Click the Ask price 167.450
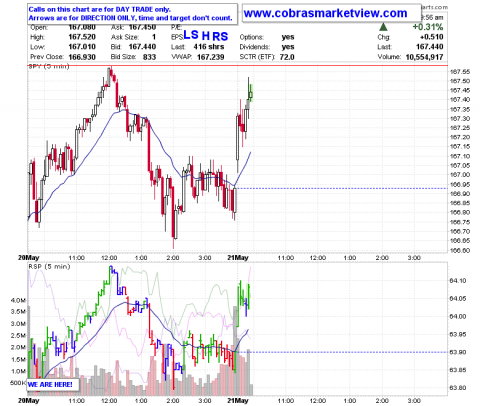Screen dimensions: 480x406 (142, 27)
